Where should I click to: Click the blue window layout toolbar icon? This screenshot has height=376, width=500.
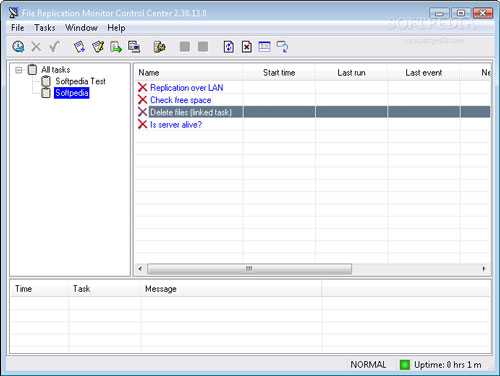tap(264, 47)
